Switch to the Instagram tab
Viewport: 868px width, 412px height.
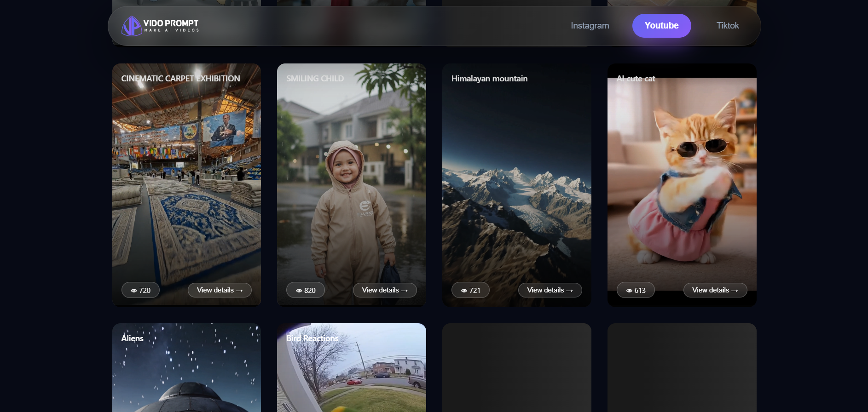590,26
